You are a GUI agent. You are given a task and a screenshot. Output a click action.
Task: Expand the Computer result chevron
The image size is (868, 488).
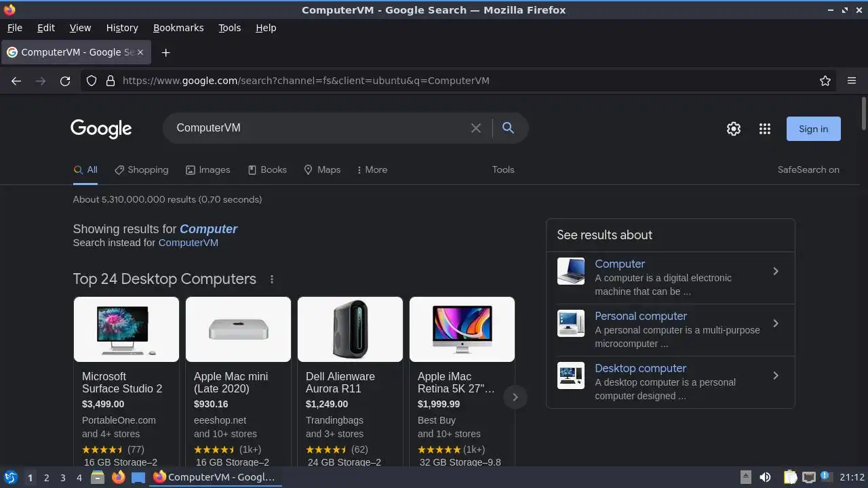click(776, 271)
